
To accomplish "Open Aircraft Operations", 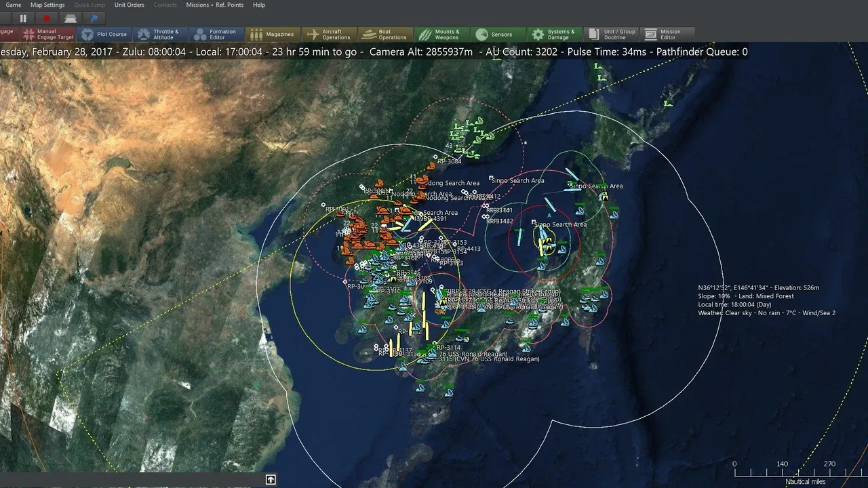I will pyautogui.click(x=328, y=34).
